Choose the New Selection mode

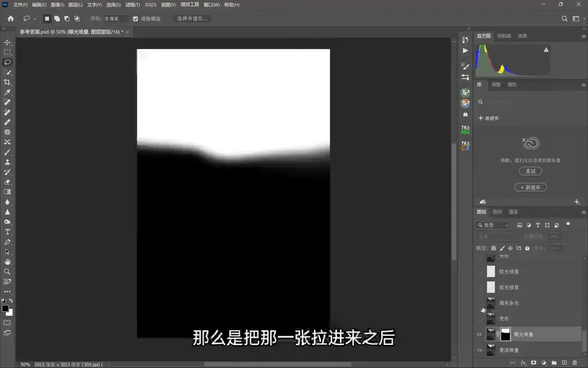[47, 18]
